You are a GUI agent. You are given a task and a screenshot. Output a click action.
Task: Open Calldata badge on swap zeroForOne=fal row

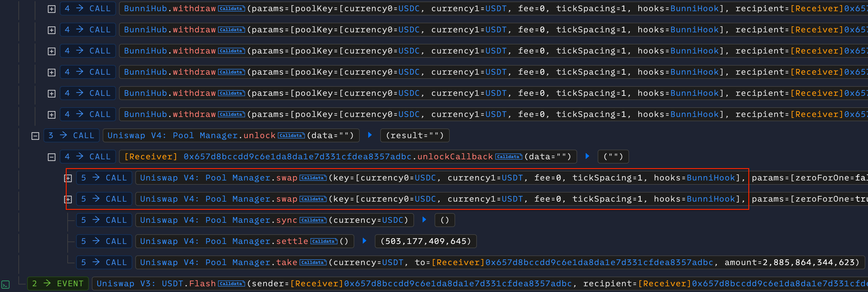(313, 178)
